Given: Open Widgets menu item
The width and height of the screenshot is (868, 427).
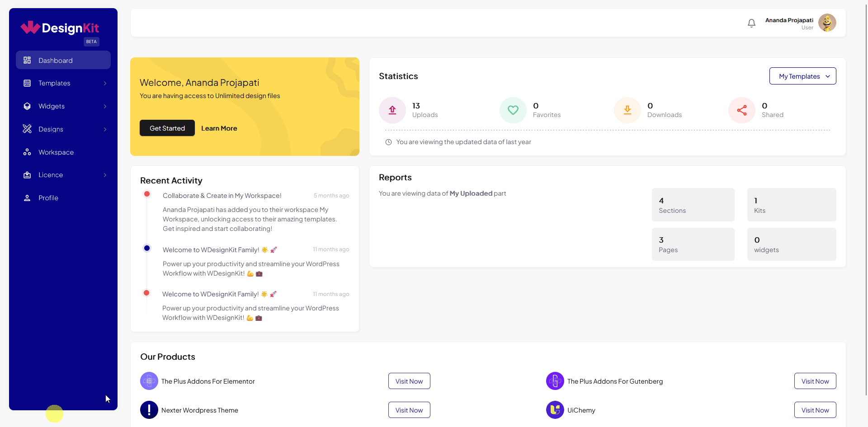Looking at the screenshot, I should click(x=63, y=106).
